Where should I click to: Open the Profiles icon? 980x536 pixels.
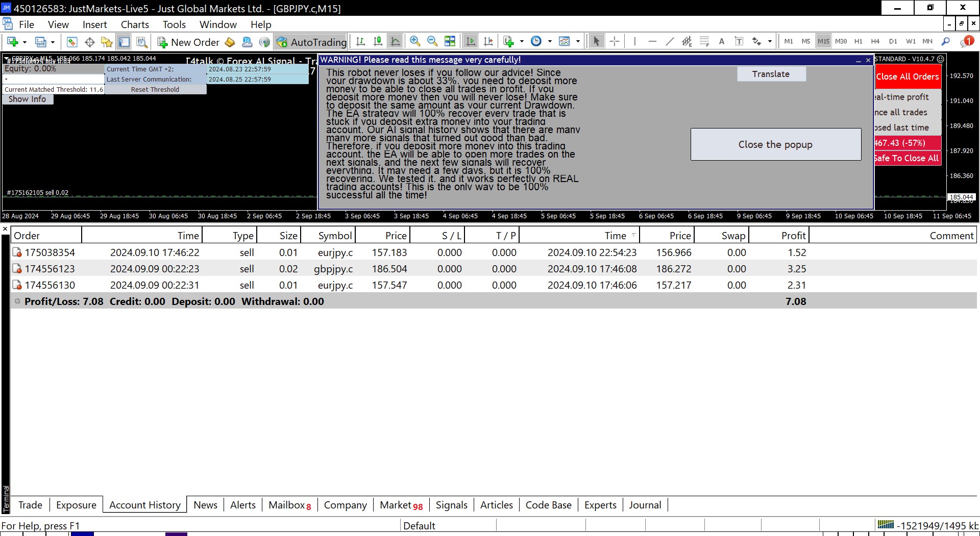[x=40, y=42]
